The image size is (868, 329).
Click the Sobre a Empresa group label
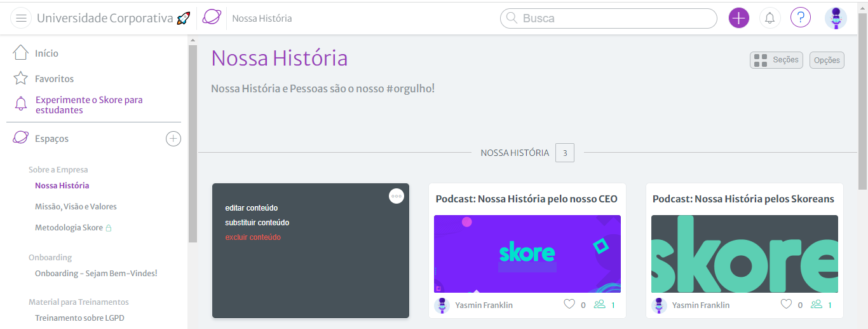58,170
